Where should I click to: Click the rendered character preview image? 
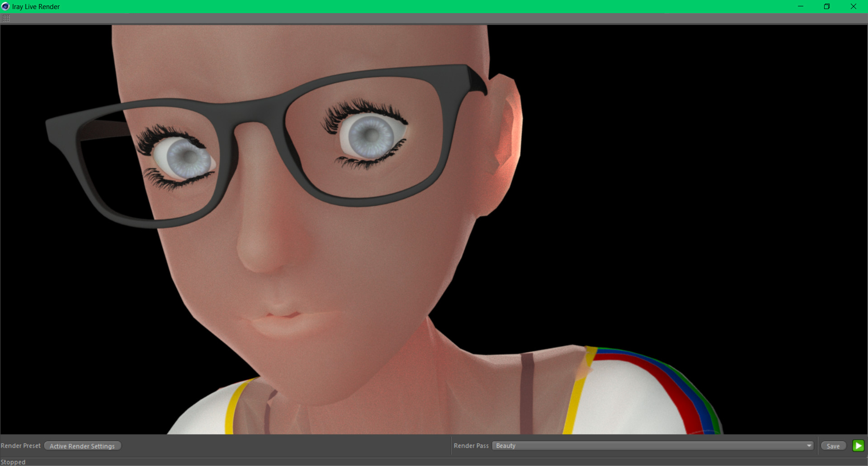click(434, 229)
